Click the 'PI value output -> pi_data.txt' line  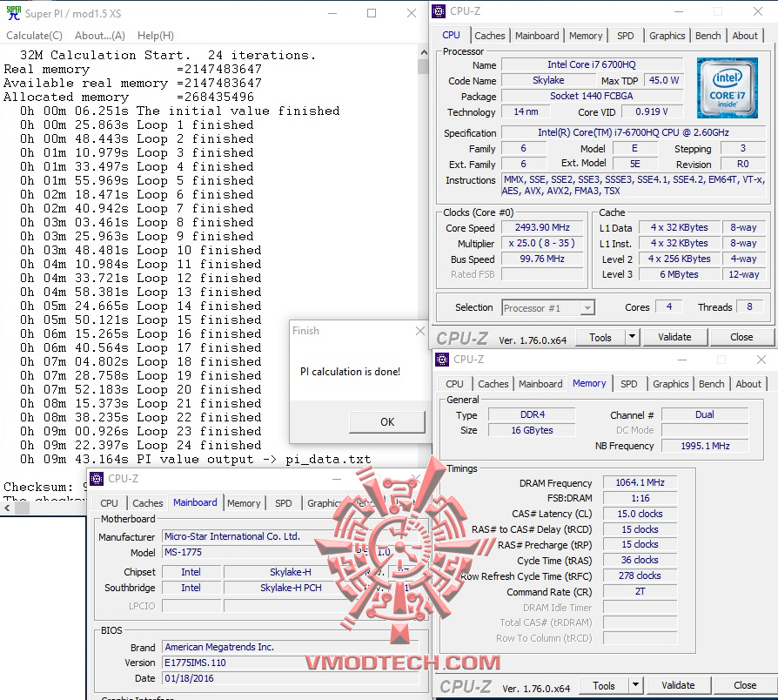click(196, 459)
